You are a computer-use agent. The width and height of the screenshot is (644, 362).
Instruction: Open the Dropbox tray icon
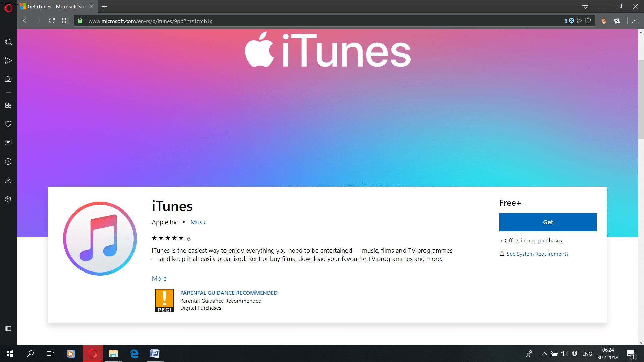click(x=575, y=354)
